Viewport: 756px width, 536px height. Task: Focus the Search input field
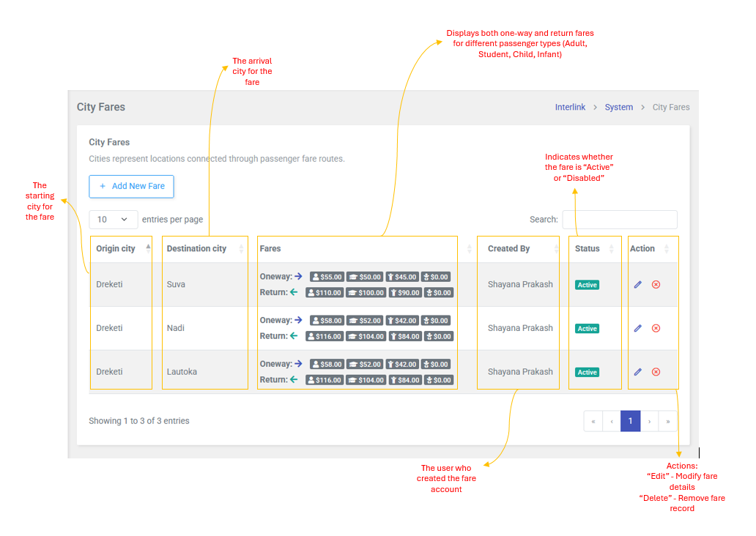coord(619,220)
